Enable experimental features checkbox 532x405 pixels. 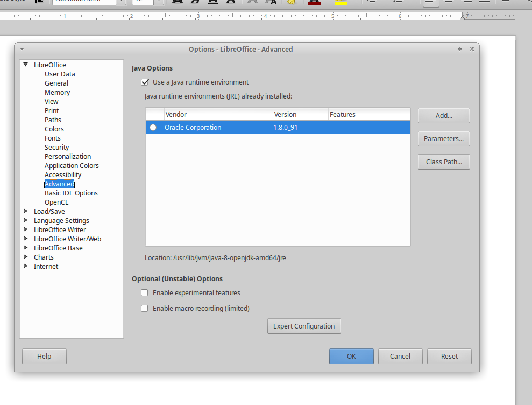pyautogui.click(x=145, y=292)
